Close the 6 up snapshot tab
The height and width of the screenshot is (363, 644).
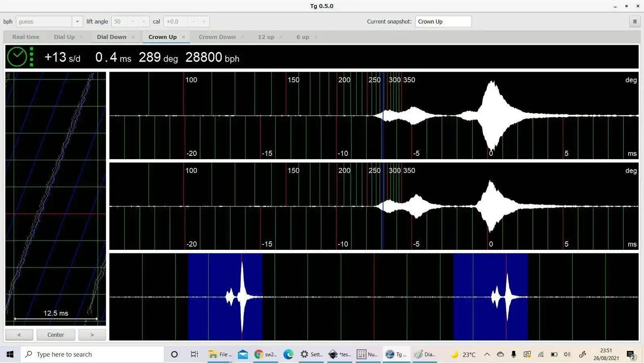(x=316, y=37)
